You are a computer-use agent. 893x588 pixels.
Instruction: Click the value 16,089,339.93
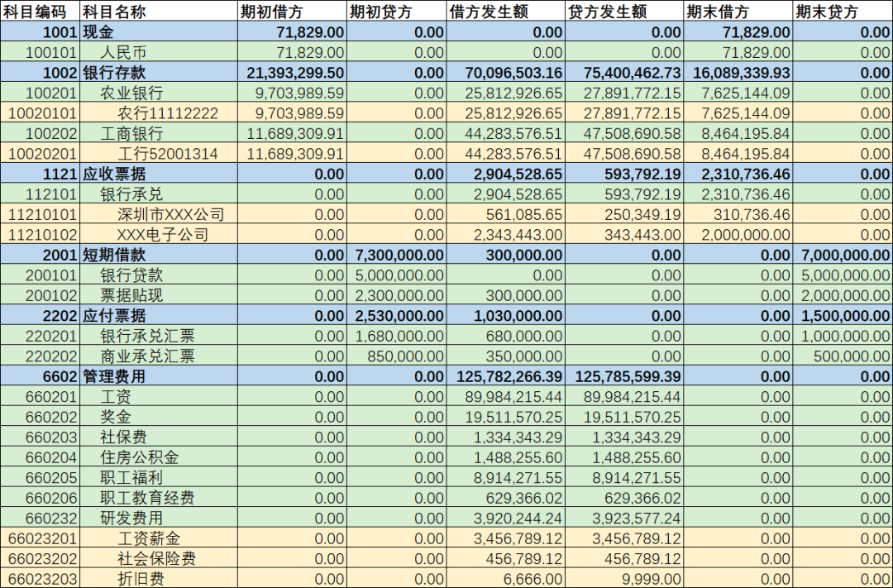click(x=738, y=72)
